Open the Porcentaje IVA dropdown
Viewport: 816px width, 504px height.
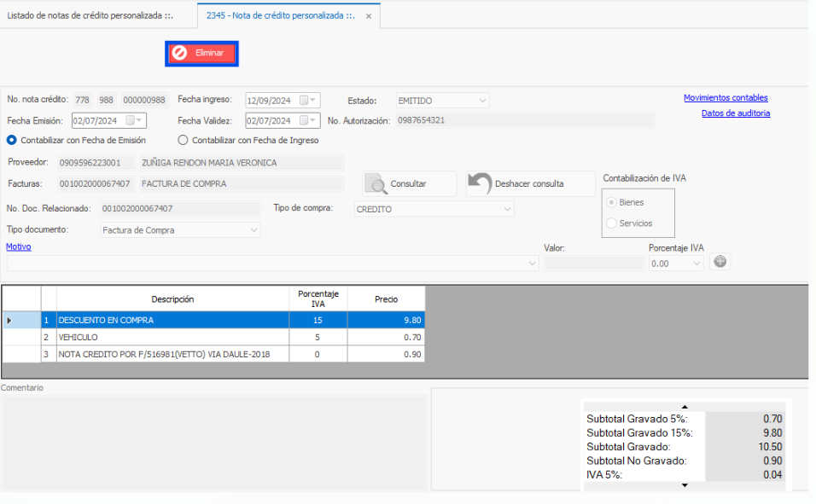pos(697,264)
